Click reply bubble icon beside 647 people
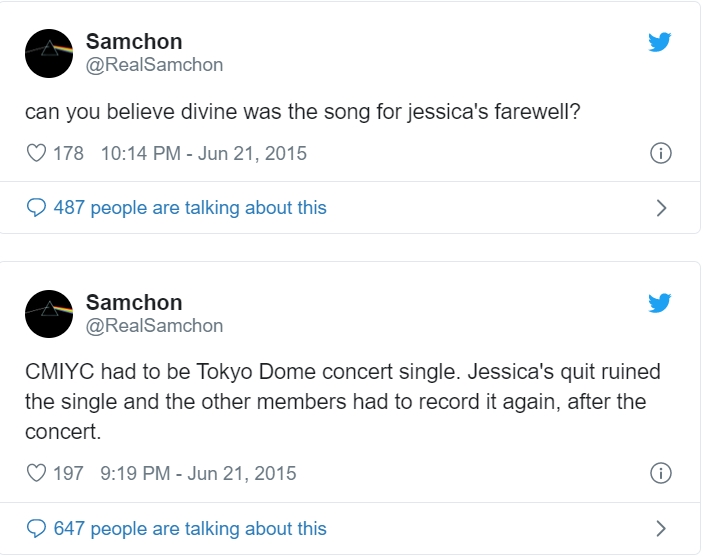703x557 pixels. pyautogui.click(x=37, y=528)
